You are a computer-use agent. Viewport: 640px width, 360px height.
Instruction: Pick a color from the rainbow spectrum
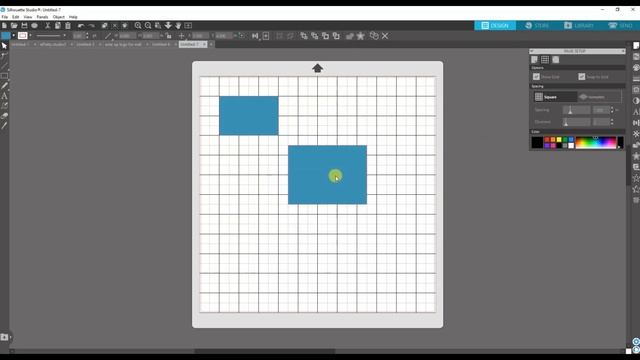pyautogui.click(x=596, y=143)
